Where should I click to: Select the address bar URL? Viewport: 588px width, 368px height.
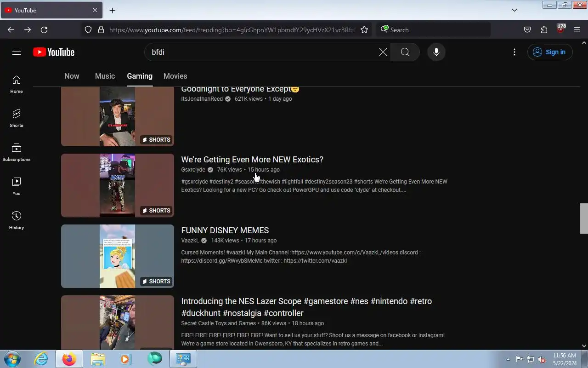click(x=232, y=30)
